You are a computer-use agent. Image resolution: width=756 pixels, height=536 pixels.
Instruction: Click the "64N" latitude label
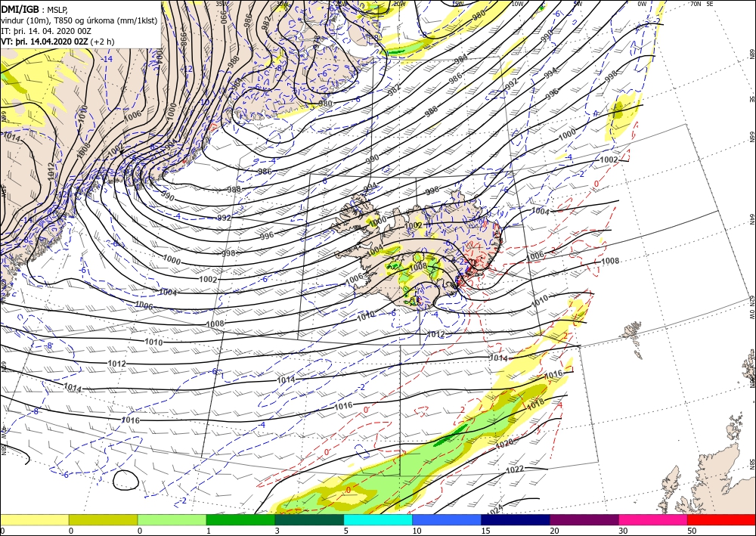pos(751,218)
